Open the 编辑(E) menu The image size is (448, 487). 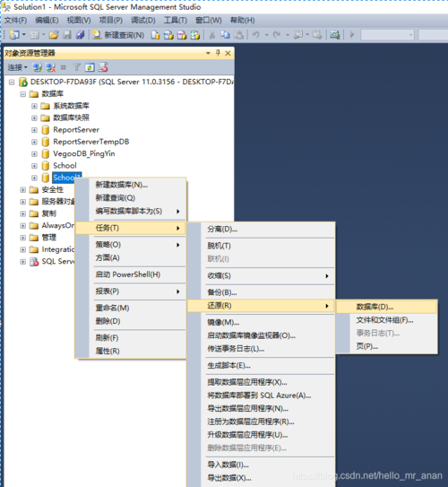pos(47,21)
